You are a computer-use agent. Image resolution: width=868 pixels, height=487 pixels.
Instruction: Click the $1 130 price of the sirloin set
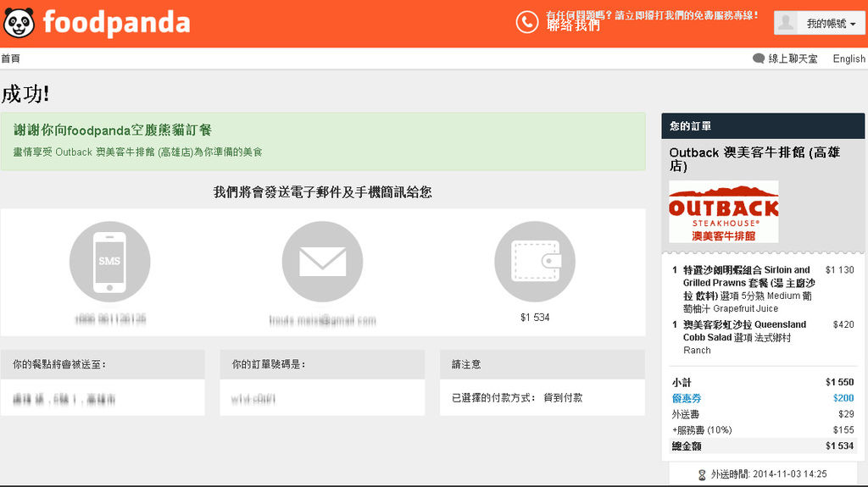point(839,270)
